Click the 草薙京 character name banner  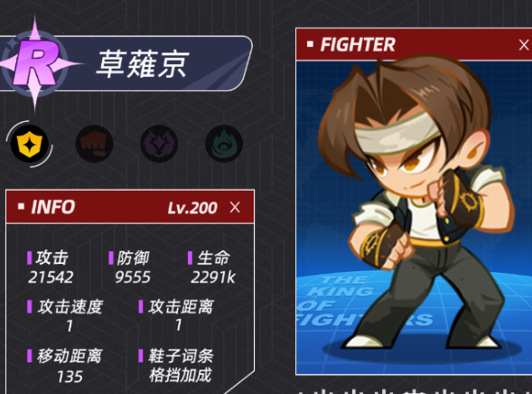point(142,64)
